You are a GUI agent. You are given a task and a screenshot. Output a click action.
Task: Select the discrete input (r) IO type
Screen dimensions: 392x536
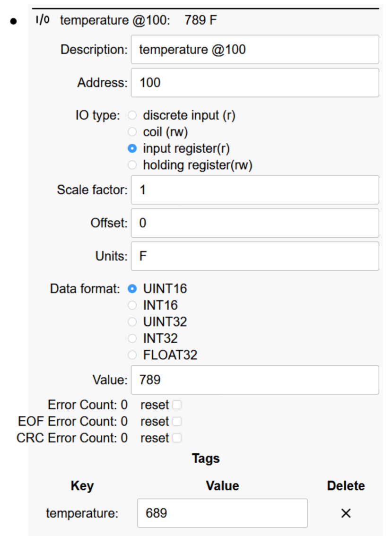pyautogui.click(x=133, y=115)
